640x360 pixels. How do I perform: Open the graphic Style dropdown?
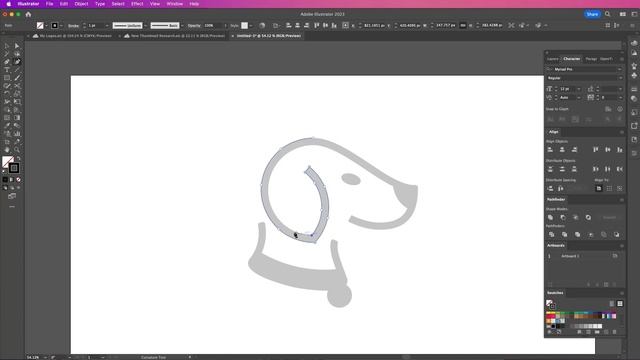click(x=251, y=26)
